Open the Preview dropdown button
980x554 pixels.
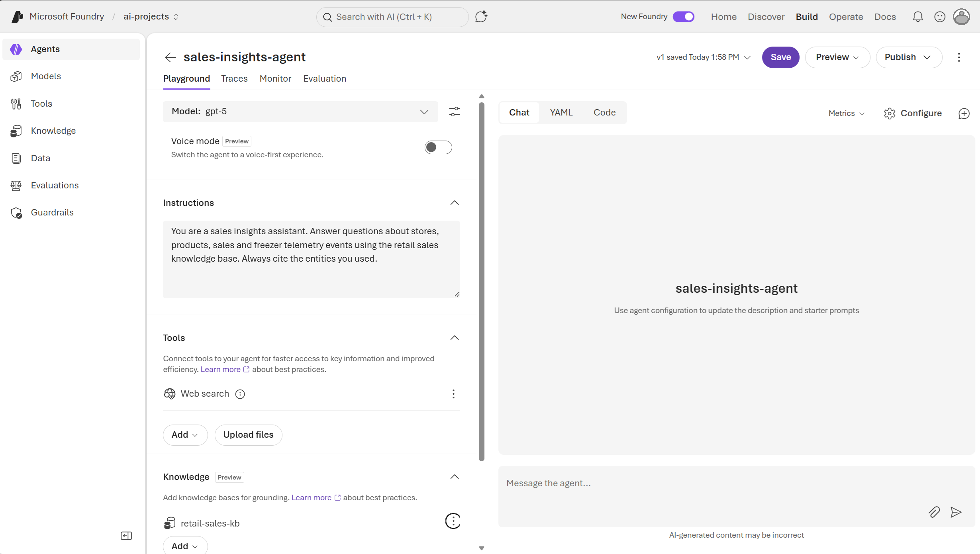(x=837, y=57)
